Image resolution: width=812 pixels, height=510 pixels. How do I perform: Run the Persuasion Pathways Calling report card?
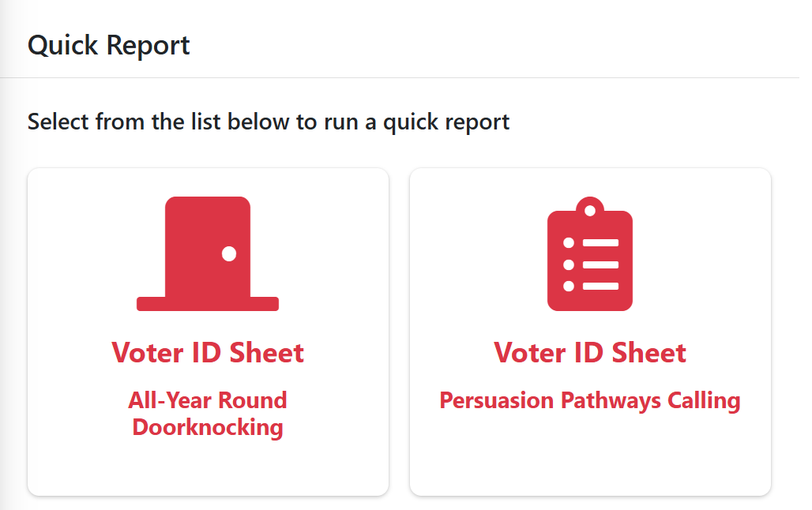pyautogui.click(x=590, y=332)
